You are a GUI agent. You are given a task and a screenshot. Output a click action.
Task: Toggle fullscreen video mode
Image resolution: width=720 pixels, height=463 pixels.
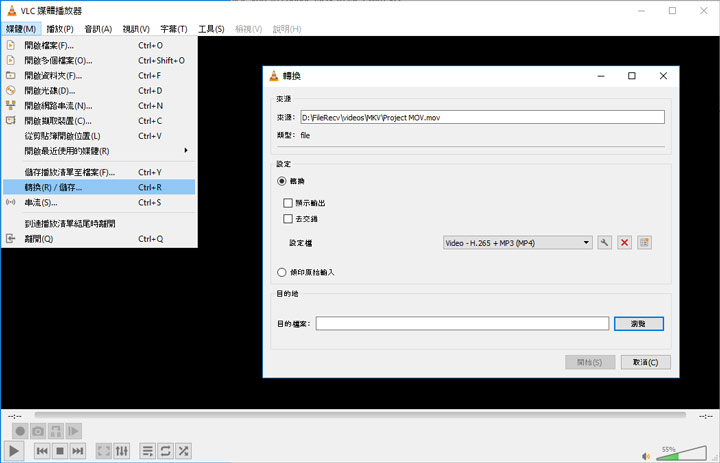104,451
